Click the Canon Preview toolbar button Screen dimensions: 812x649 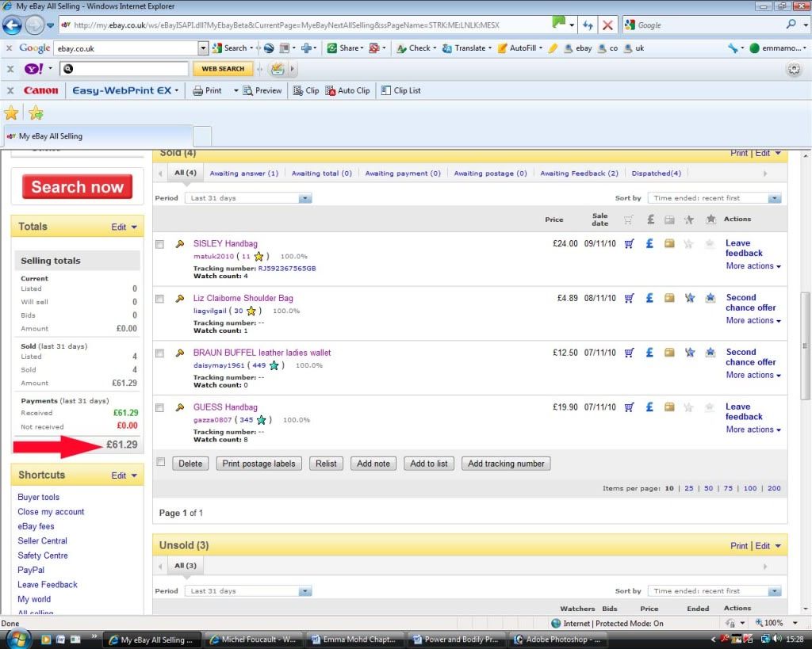(262, 90)
